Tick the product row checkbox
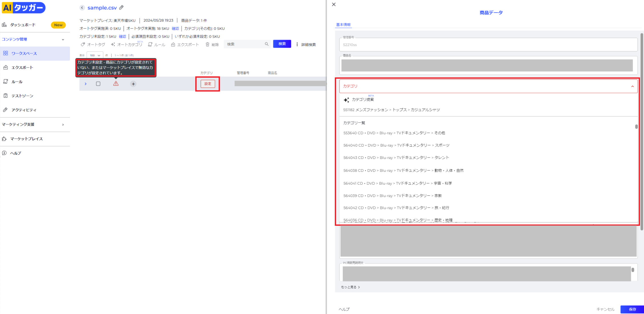 pos(98,84)
